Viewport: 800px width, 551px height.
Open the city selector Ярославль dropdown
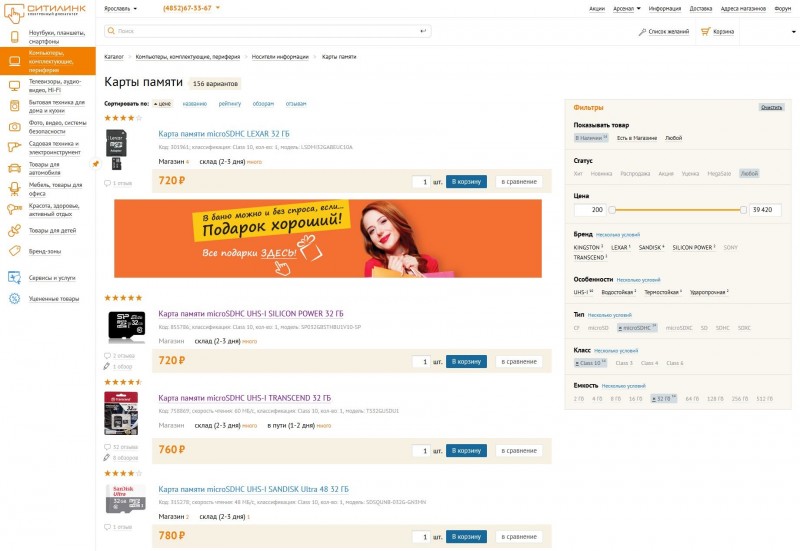120,9
